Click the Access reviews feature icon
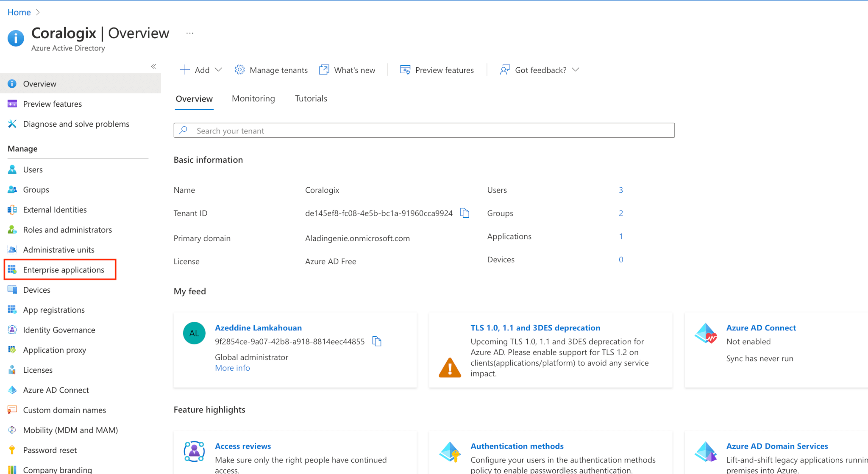 [194, 452]
